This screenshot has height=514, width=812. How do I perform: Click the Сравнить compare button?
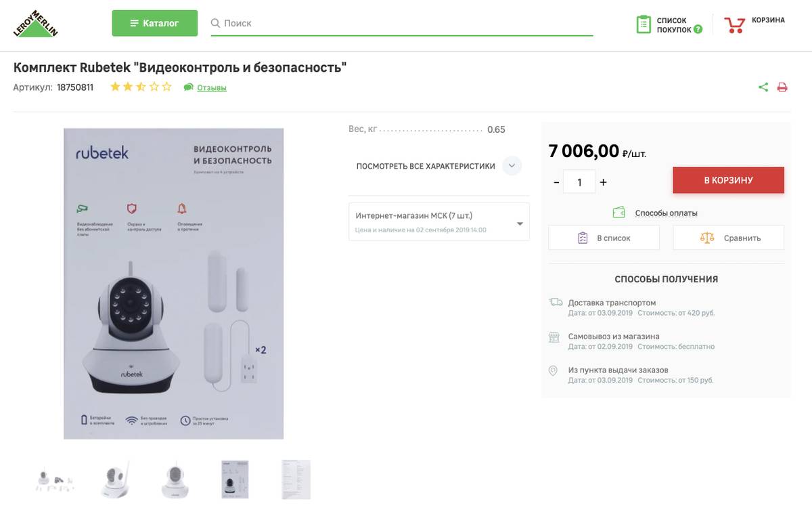(728, 238)
